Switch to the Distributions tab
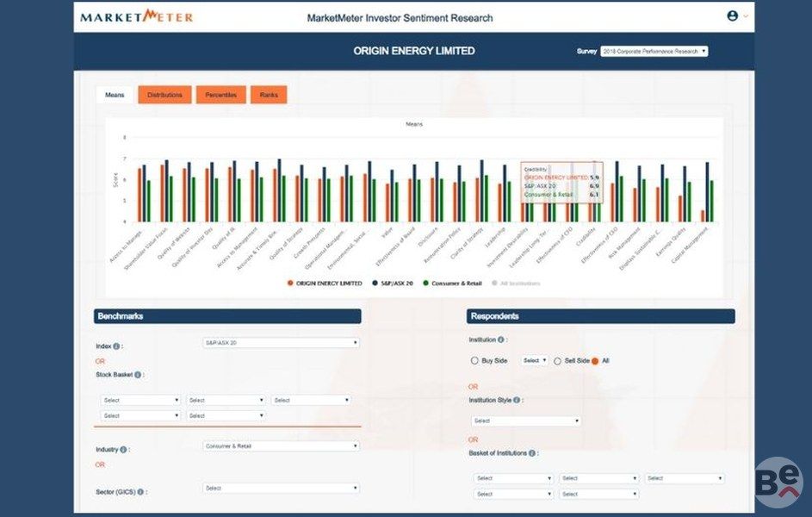The image size is (812, 517). tap(164, 95)
